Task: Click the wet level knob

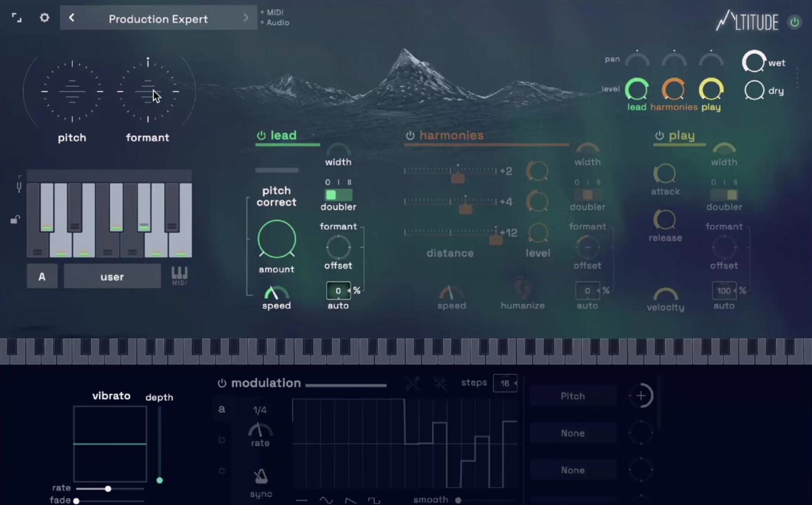Action: 754,62
